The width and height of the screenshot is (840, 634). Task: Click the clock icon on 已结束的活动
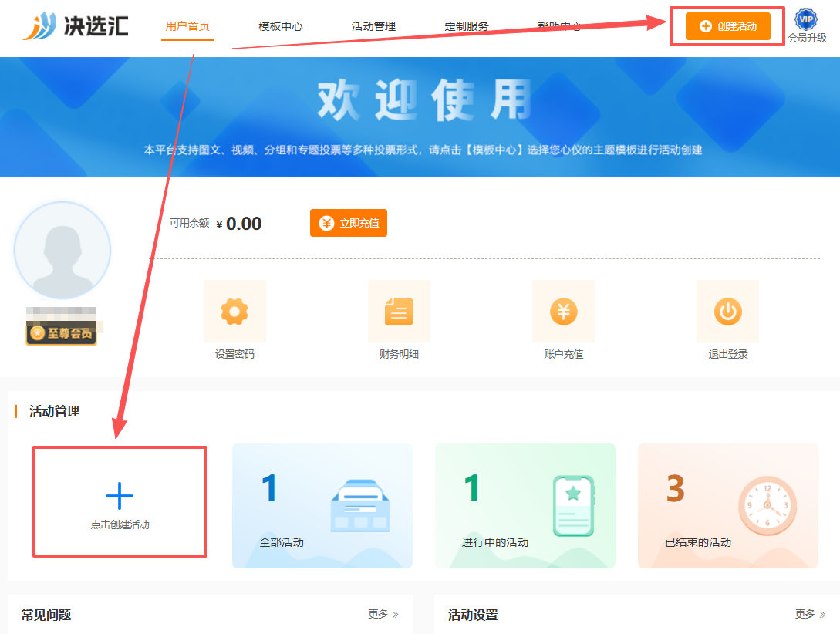pyautogui.click(x=767, y=505)
